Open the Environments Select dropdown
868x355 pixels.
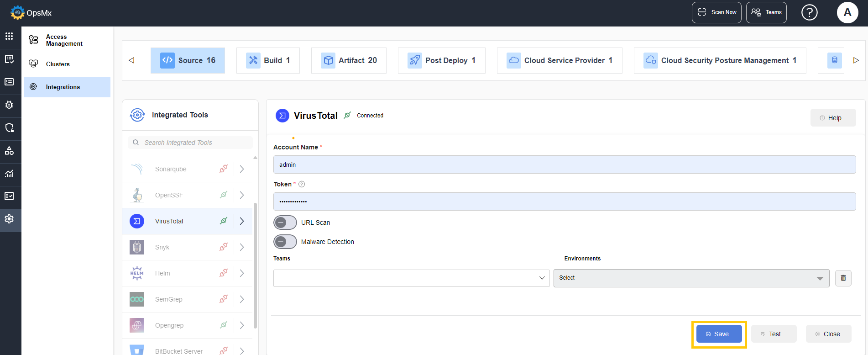pyautogui.click(x=691, y=278)
